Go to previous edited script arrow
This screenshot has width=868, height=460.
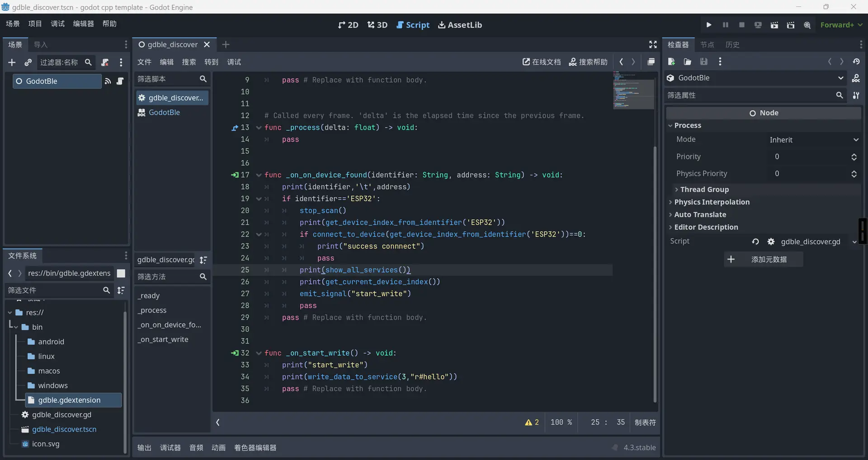point(621,62)
